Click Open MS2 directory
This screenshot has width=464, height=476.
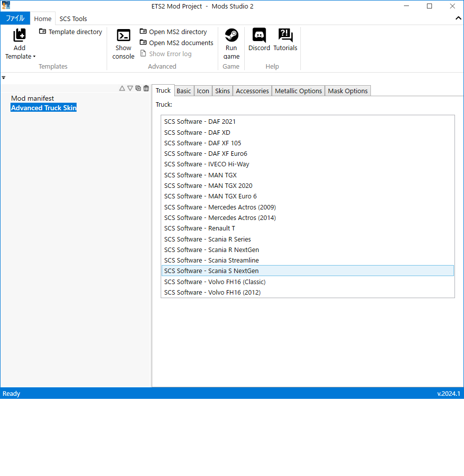pyautogui.click(x=178, y=32)
